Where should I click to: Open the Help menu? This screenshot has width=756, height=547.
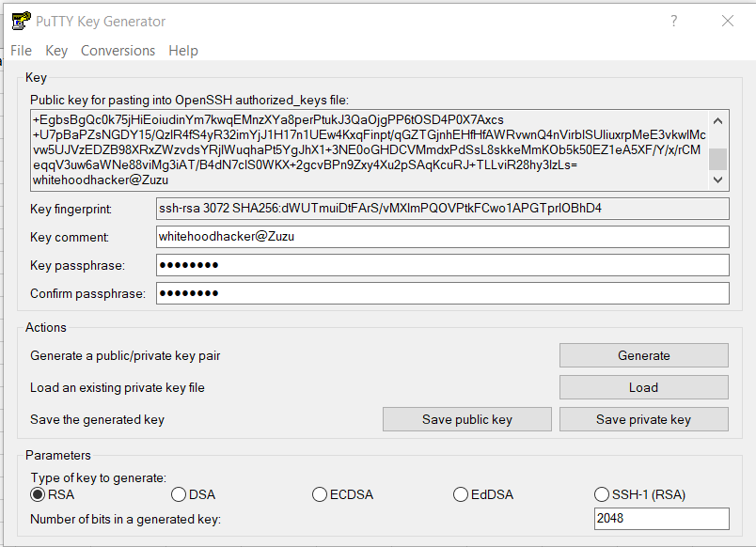click(x=183, y=51)
